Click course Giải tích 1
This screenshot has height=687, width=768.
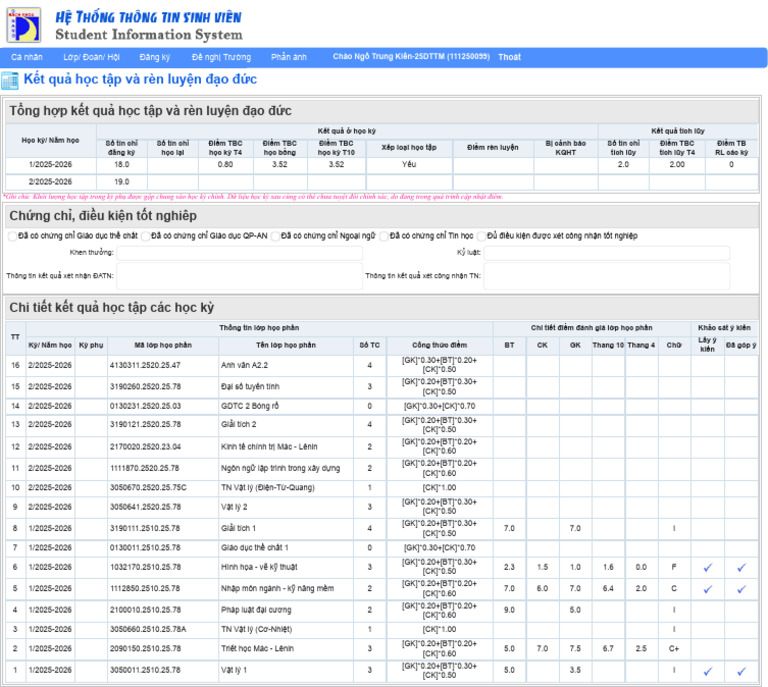(x=239, y=528)
